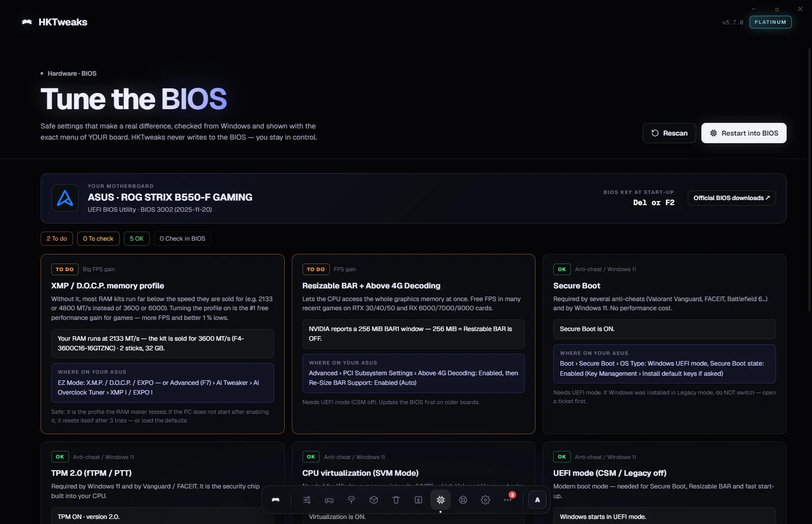This screenshot has width=812, height=524.
Task: Open the network signal icon in dock
Action: [x=351, y=500]
